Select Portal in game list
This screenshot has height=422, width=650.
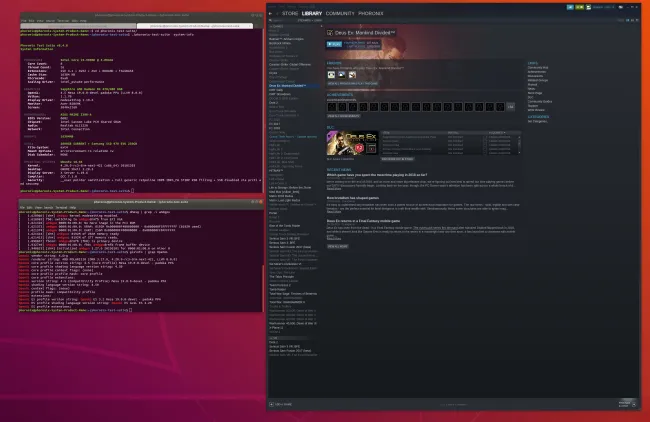click(x=273, y=213)
